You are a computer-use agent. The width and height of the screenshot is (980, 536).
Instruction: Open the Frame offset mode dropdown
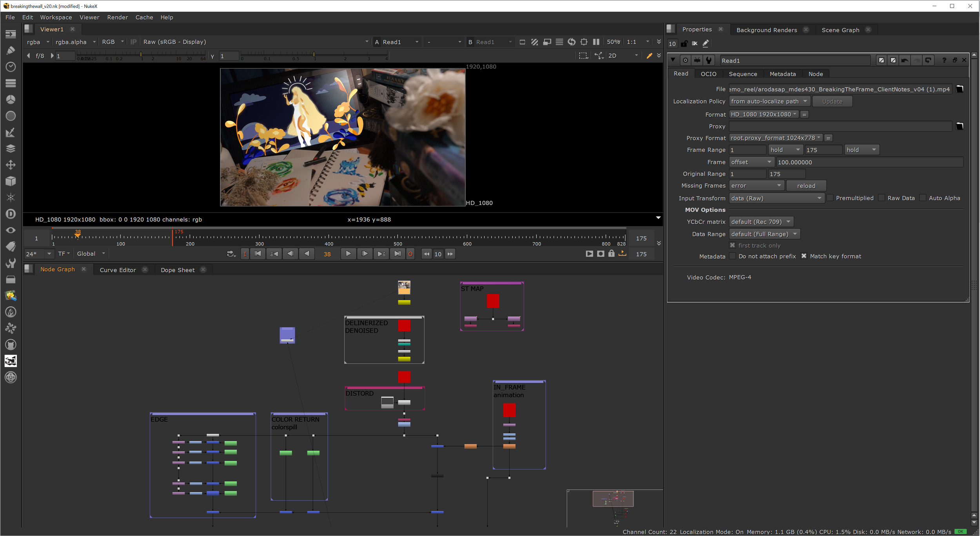(751, 162)
